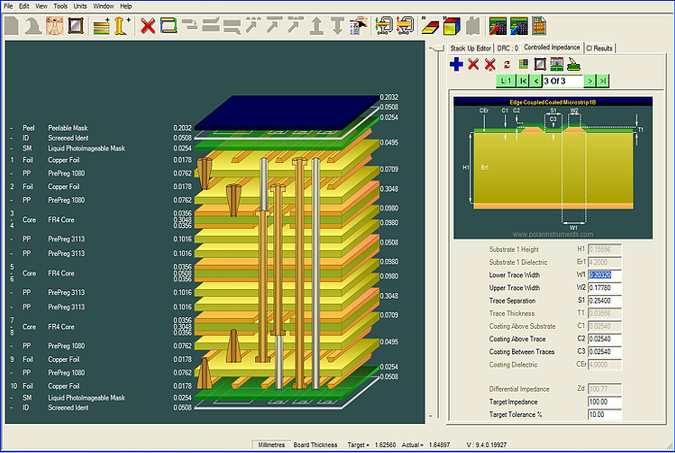
Task: Click the Trace Separation S1 field
Action: (605, 299)
